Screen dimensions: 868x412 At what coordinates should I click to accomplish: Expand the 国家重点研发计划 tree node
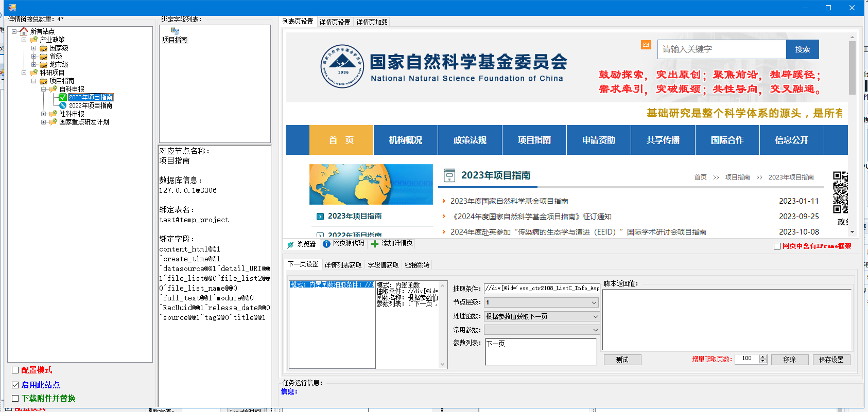coord(43,122)
